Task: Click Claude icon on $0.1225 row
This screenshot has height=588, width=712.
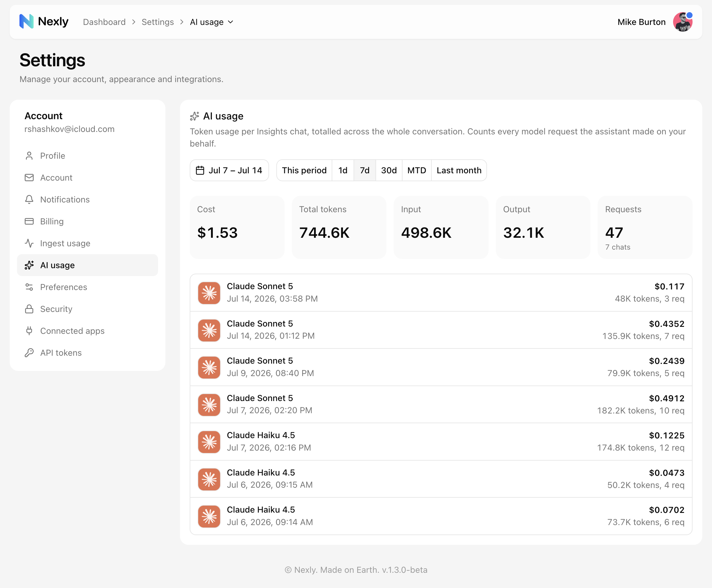Action: pyautogui.click(x=209, y=442)
